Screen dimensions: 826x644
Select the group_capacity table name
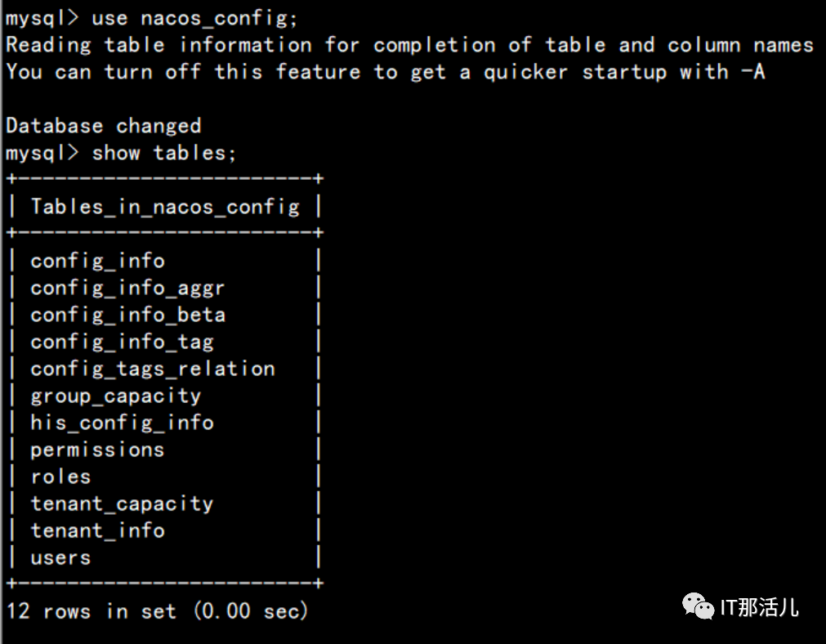(x=115, y=396)
